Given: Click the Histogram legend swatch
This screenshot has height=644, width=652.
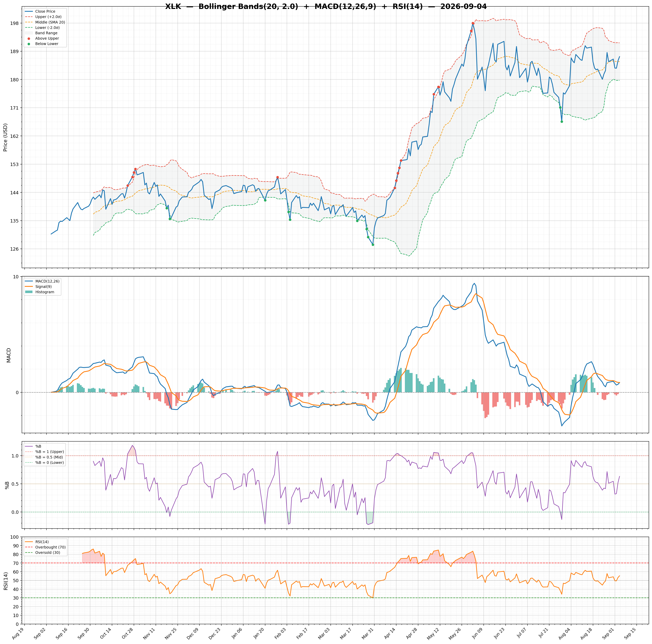Looking at the screenshot, I should point(29,292).
